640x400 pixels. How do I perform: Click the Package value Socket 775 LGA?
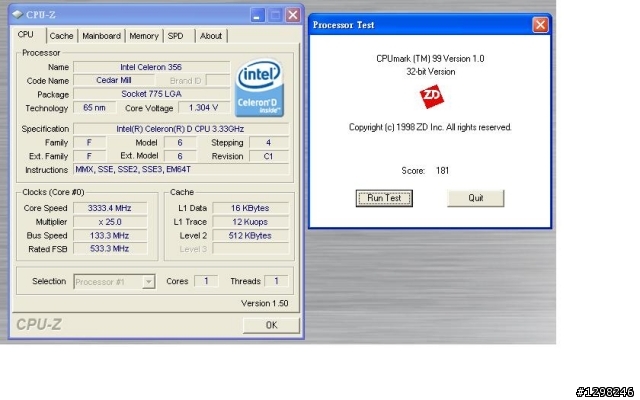coord(151,94)
